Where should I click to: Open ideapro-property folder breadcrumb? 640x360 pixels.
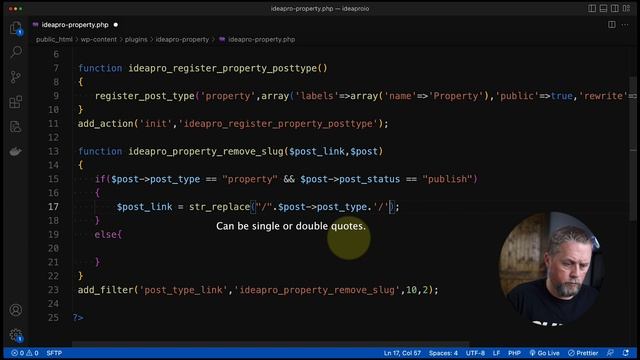[182, 40]
